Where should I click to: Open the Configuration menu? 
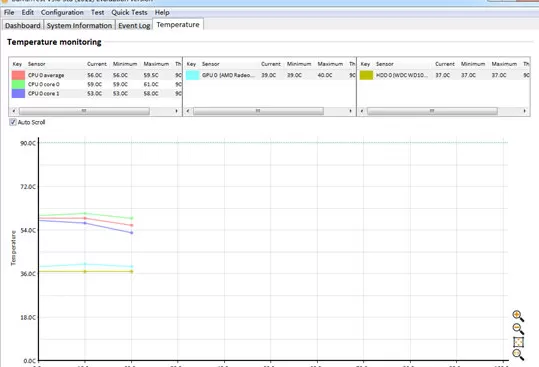pyautogui.click(x=62, y=12)
